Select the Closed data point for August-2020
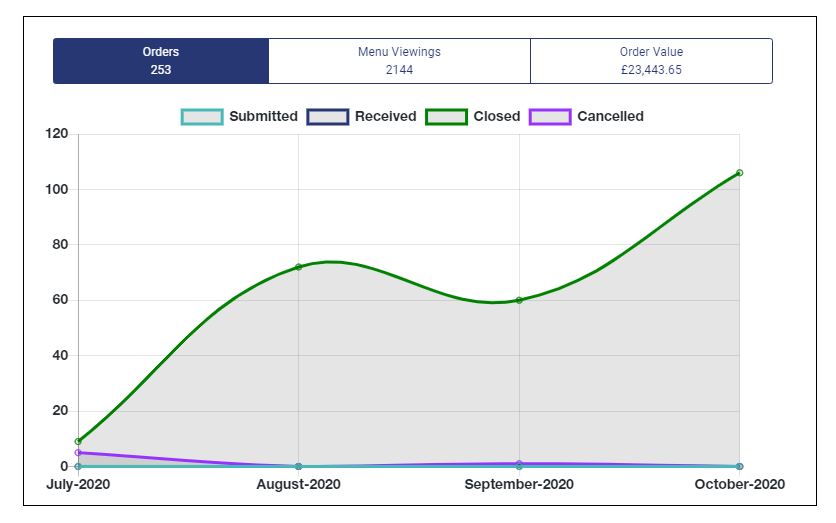Viewport: 836px width, 523px height. pyautogui.click(x=298, y=267)
